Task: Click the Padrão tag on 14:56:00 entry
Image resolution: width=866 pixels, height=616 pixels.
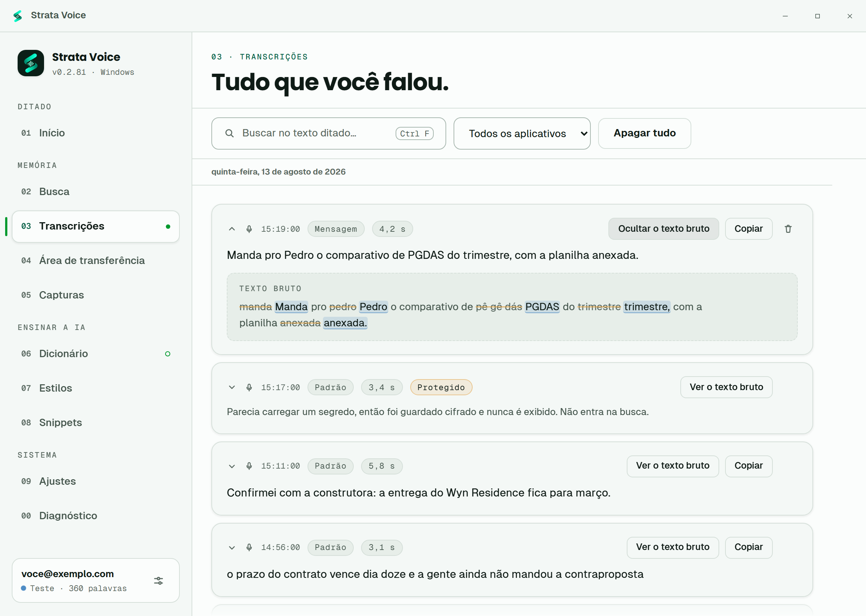Action: pyautogui.click(x=331, y=547)
